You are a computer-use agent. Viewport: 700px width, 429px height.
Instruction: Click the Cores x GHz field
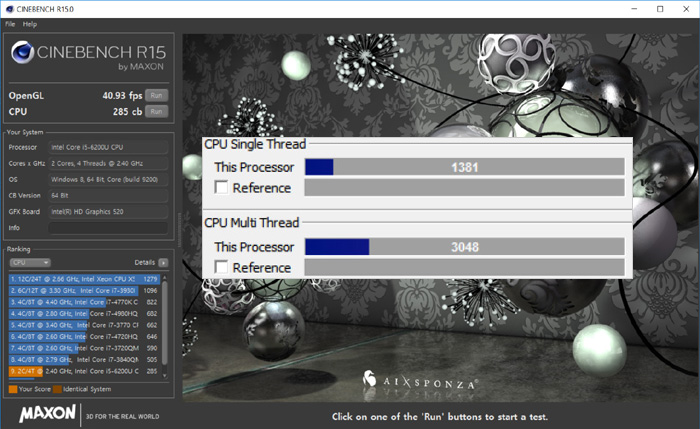108,163
